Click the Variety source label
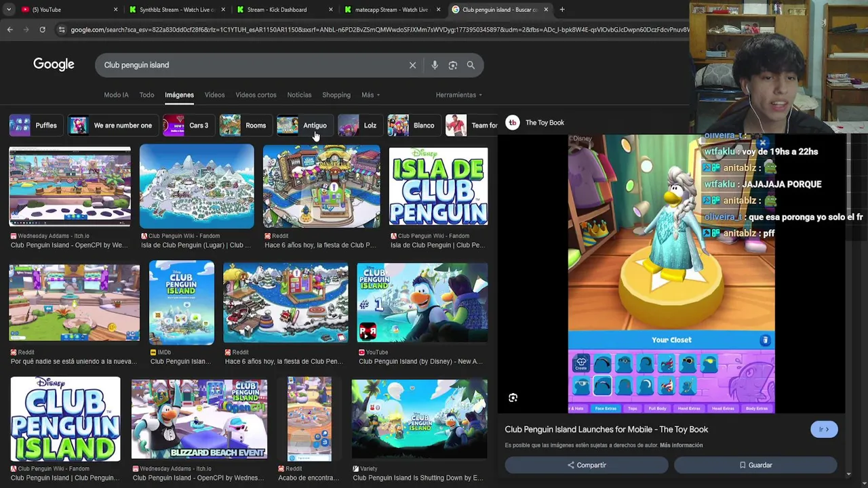 369,469
